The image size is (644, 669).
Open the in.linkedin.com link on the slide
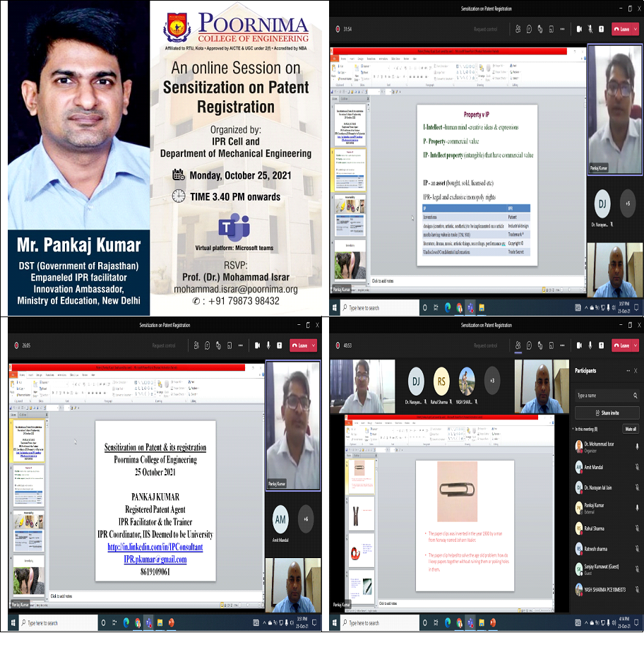pos(155,547)
